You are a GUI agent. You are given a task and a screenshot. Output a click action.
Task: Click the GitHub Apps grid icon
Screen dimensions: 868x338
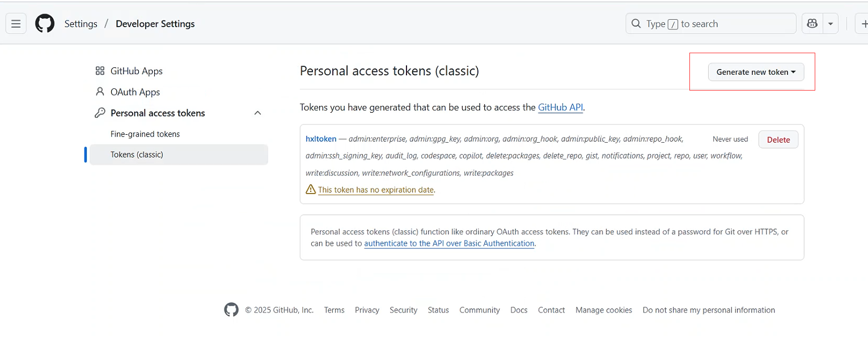pyautogui.click(x=100, y=71)
